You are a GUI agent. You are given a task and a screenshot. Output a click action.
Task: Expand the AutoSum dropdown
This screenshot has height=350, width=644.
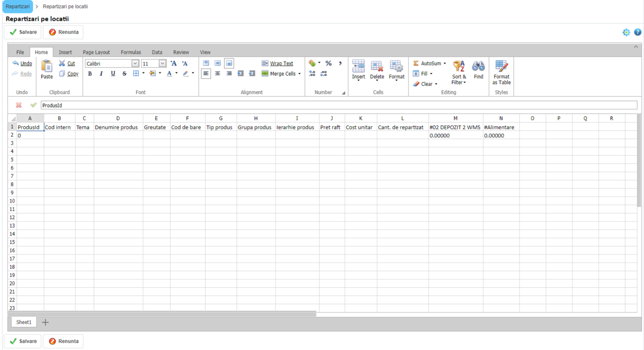coord(444,63)
